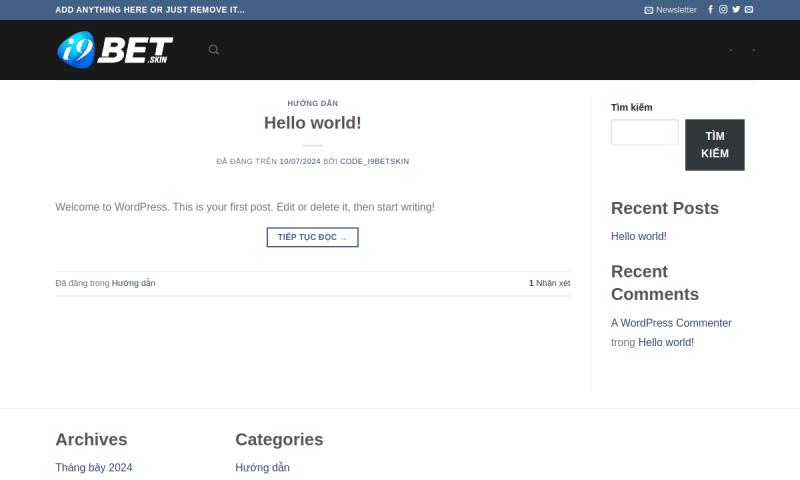The height and width of the screenshot is (480, 800).
Task: Click the 1 Nhận xét comments link
Action: 549,283
